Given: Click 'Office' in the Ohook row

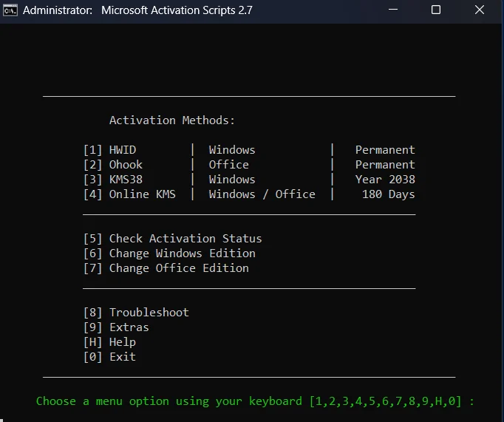Looking at the screenshot, I should click(228, 165).
